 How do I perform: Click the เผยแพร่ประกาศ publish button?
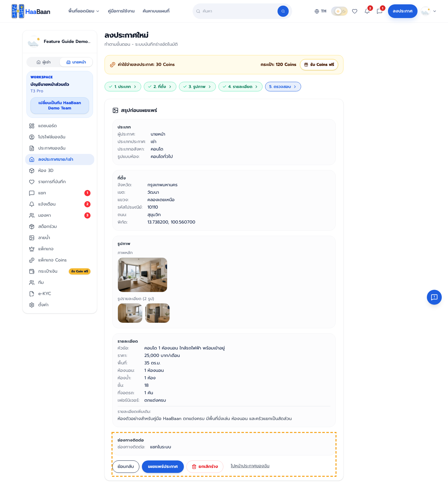click(163, 467)
